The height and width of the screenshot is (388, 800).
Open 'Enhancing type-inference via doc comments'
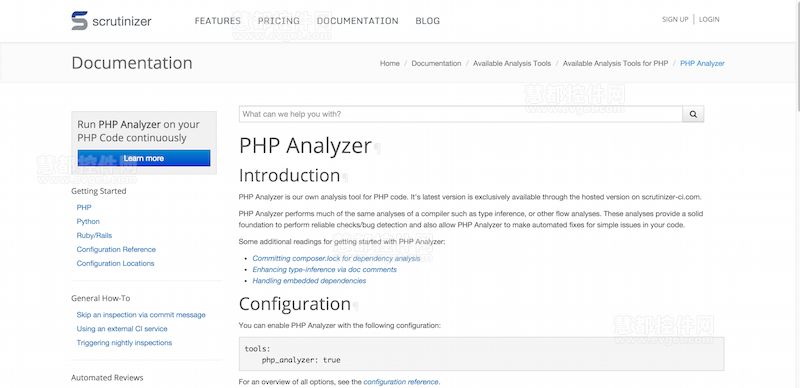(x=324, y=270)
